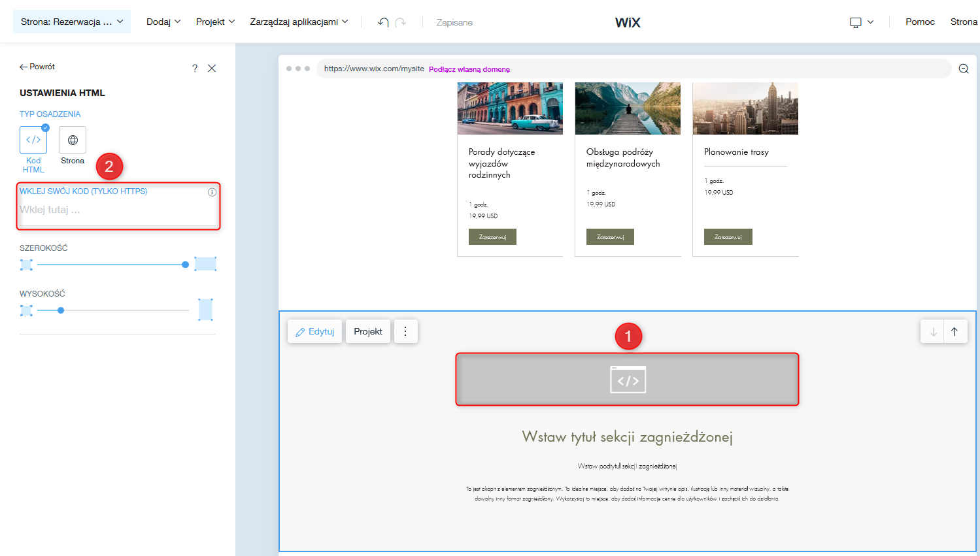Click the Porady dotyczące wyjazdów rodzinnych title

click(x=501, y=163)
